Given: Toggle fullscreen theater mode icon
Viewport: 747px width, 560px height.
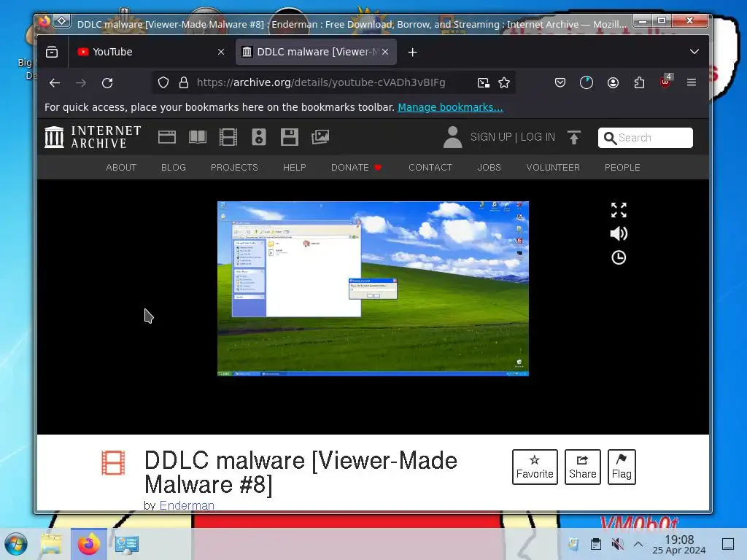Looking at the screenshot, I should coord(619,210).
